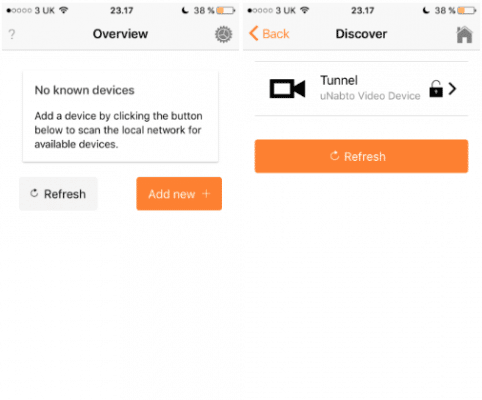Expand Tunnel device with right chevron
Viewport: 482px width, 400px height.
(452, 89)
